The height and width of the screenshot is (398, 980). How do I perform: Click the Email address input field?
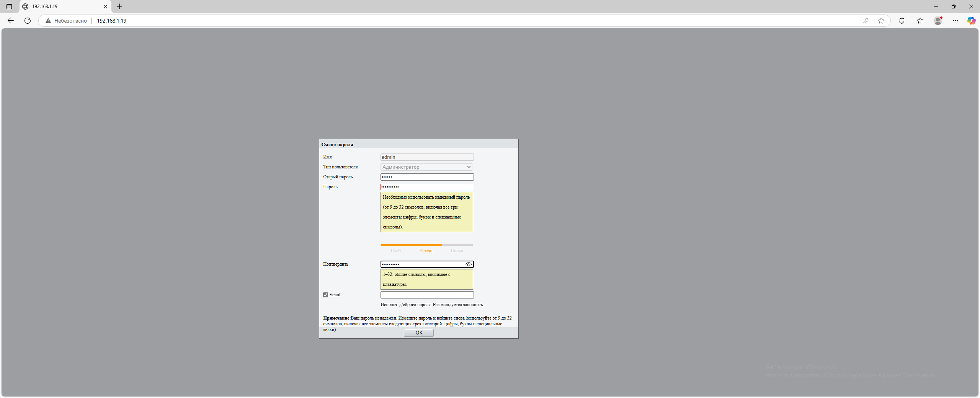pos(427,295)
